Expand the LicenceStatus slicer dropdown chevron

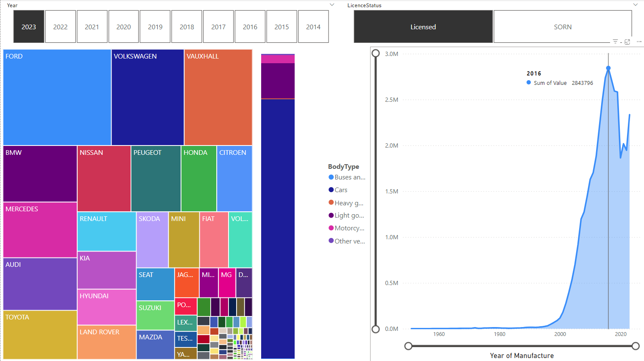pyautogui.click(x=635, y=5)
